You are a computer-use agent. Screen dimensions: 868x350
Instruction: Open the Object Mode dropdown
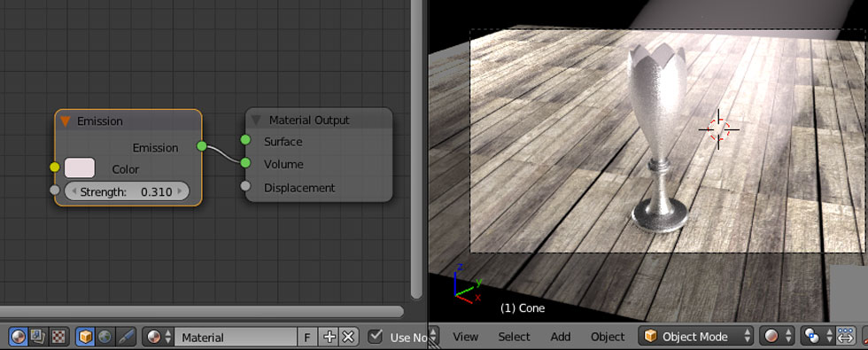696,336
